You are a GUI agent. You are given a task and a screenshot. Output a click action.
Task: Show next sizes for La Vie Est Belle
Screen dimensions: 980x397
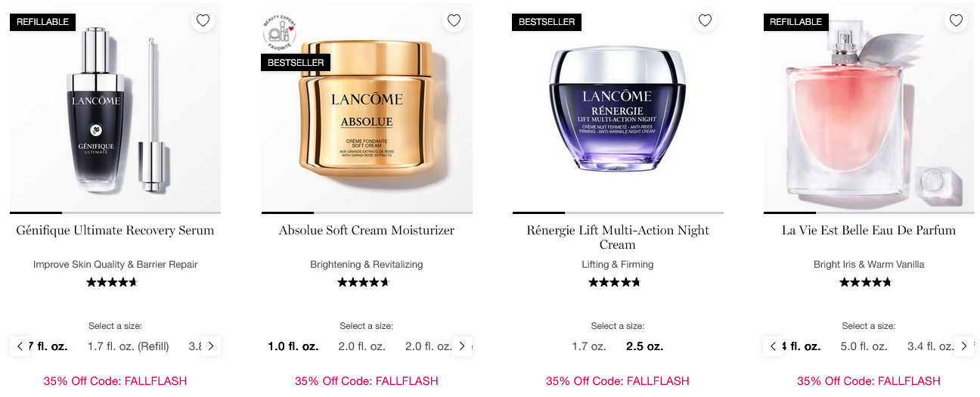pos(964,346)
